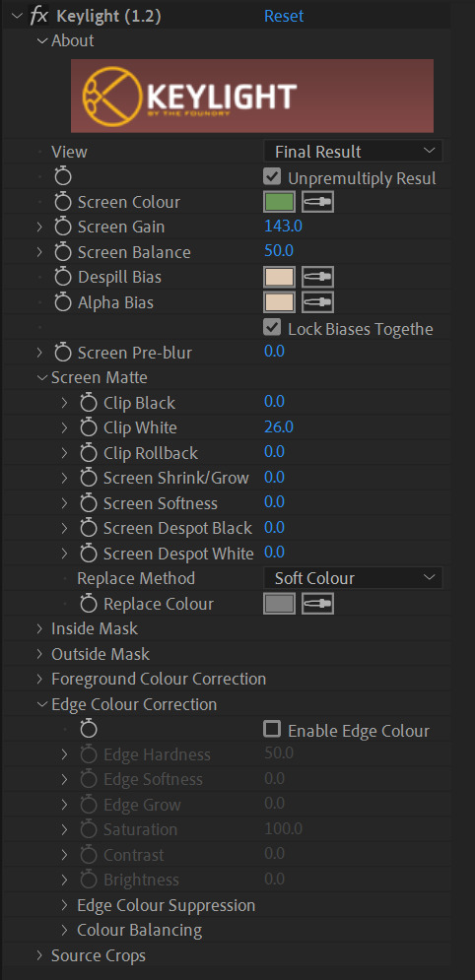Uncheck the Unpremultiply Result checkbox
The height and width of the screenshot is (980, 475).
tap(272, 177)
